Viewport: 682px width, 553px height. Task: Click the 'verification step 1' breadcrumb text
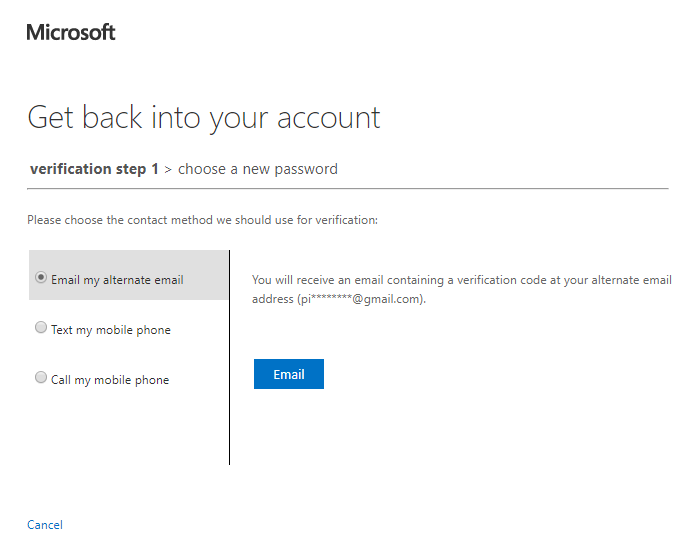[94, 169]
